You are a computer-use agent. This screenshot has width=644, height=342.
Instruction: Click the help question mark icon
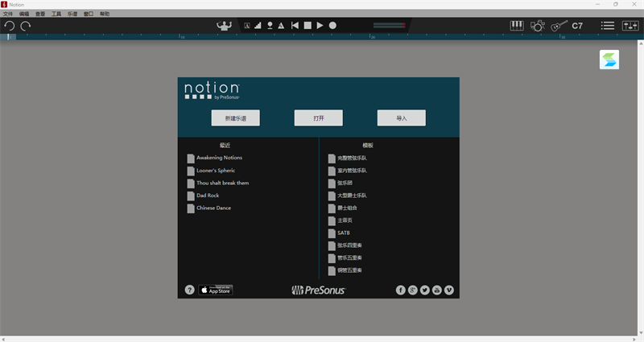(189, 290)
